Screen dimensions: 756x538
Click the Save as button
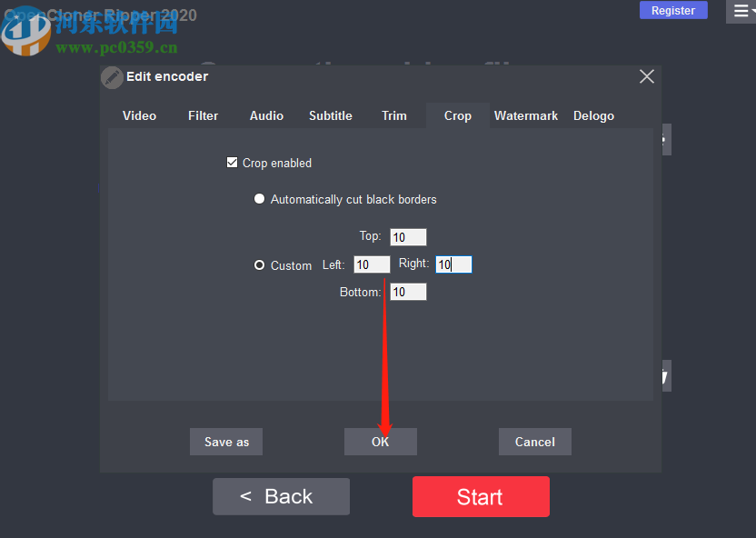226,442
